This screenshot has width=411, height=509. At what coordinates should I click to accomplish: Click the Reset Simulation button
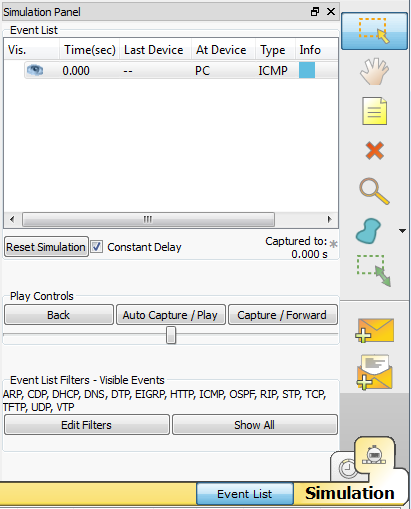pyautogui.click(x=46, y=247)
